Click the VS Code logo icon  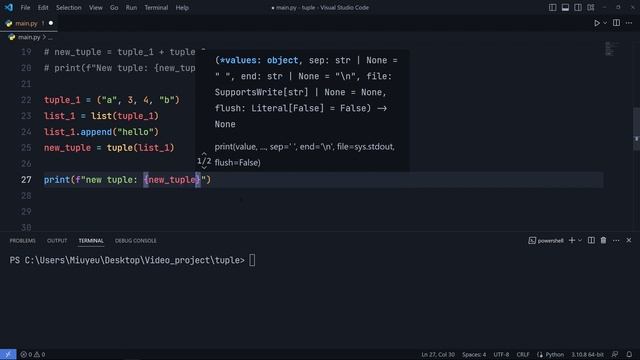pyautogui.click(x=9, y=7)
